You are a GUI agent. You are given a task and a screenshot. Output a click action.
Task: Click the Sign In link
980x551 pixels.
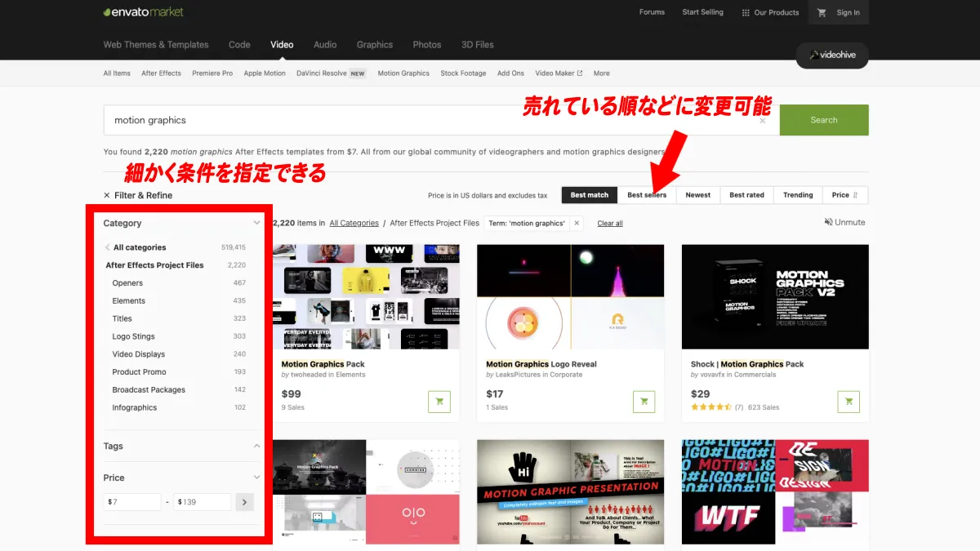[849, 12]
